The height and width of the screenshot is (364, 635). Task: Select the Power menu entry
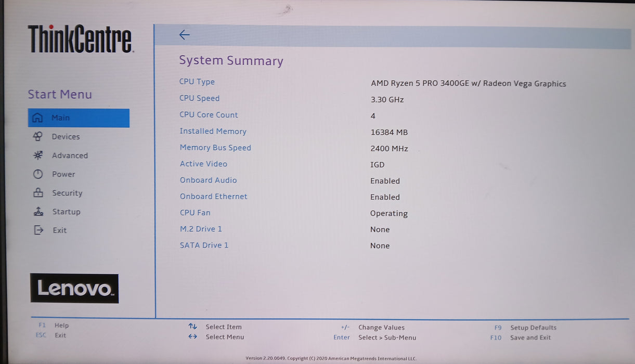pos(63,174)
